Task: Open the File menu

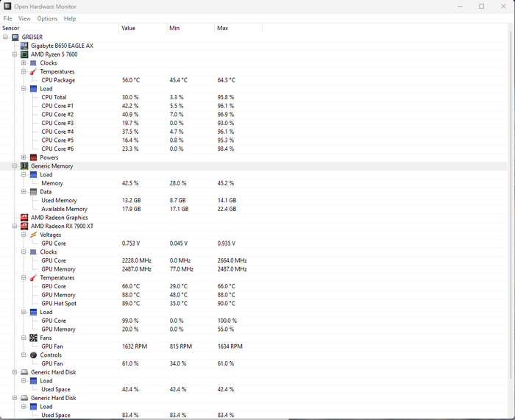Action: coord(7,18)
